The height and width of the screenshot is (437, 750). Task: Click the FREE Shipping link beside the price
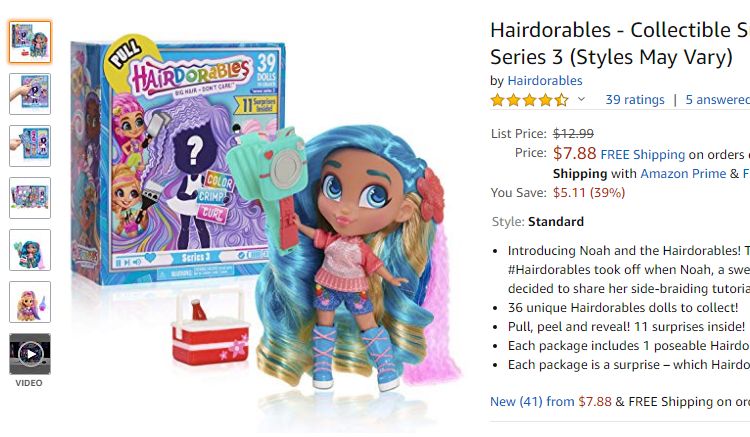coord(642,154)
